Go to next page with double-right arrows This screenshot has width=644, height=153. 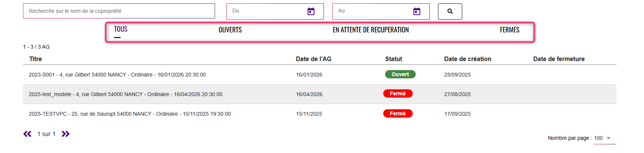[65, 134]
